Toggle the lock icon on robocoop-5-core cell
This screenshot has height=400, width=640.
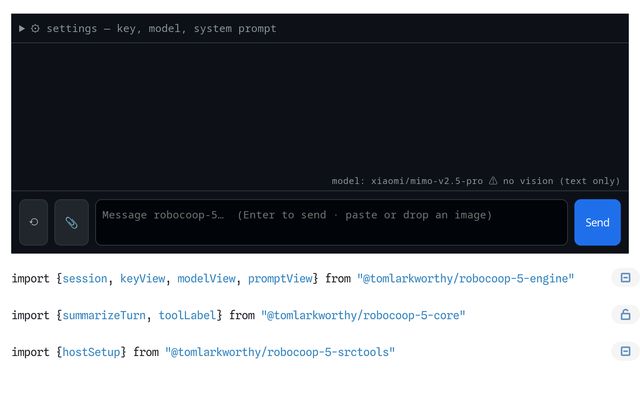(x=625, y=315)
